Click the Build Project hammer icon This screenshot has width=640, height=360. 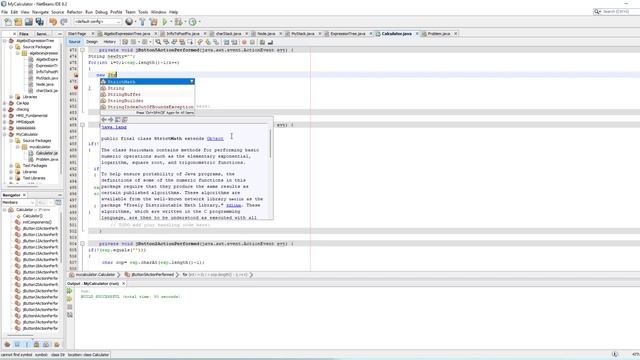(142, 22)
